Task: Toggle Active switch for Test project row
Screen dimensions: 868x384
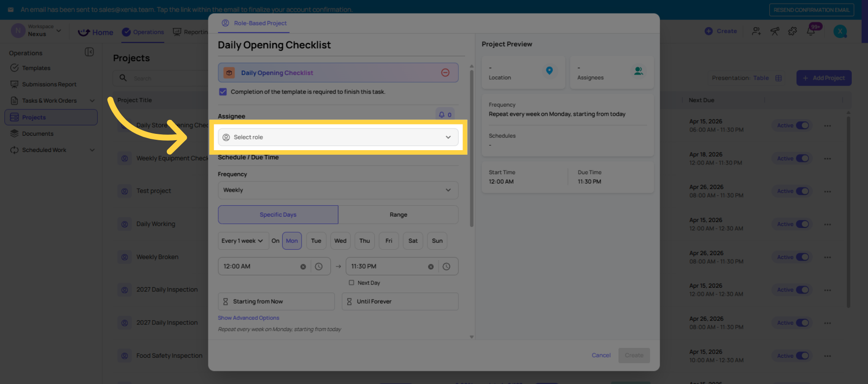Action: coord(802,191)
